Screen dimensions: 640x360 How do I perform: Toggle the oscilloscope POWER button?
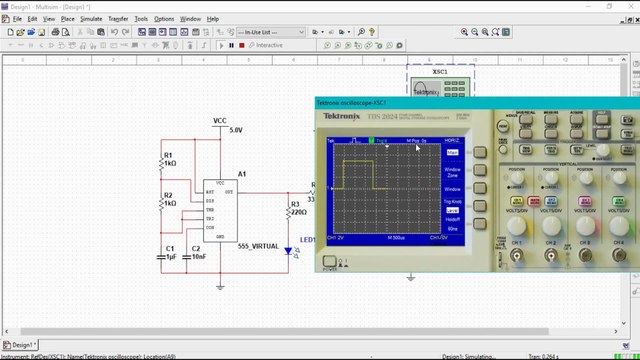pyautogui.click(x=329, y=261)
